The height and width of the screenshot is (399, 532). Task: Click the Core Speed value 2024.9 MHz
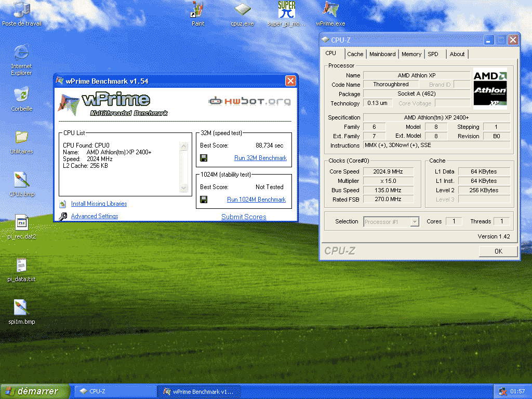388,171
